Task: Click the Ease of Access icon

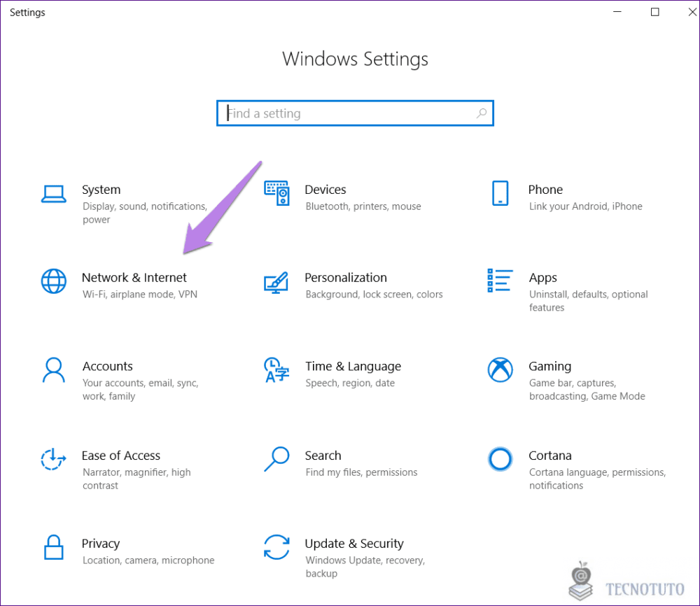Action: point(54,459)
